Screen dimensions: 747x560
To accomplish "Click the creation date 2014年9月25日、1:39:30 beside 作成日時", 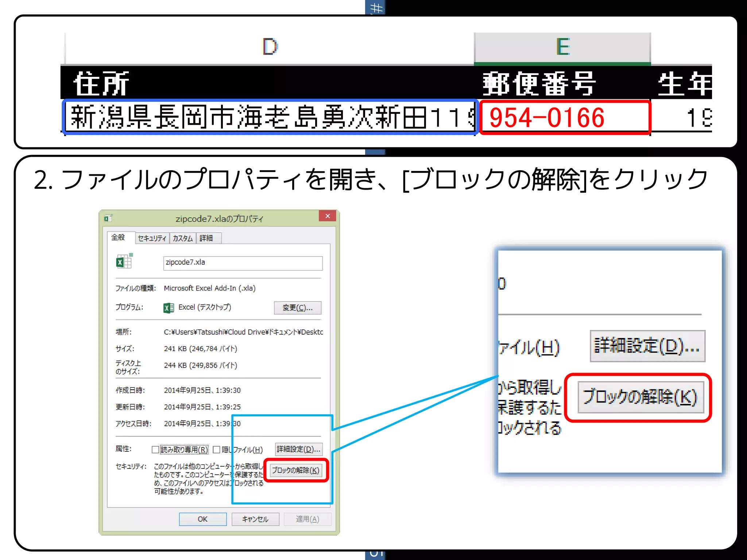I will [202, 390].
